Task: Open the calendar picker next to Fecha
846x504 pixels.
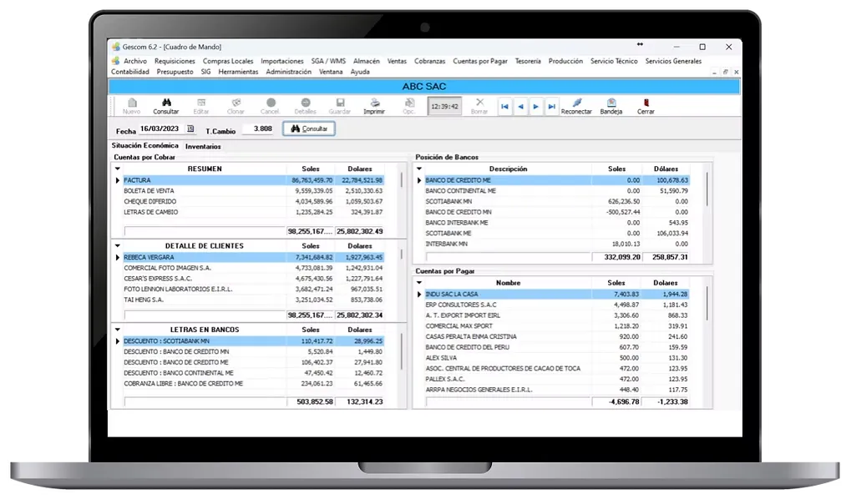Action: tap(190, 129)
